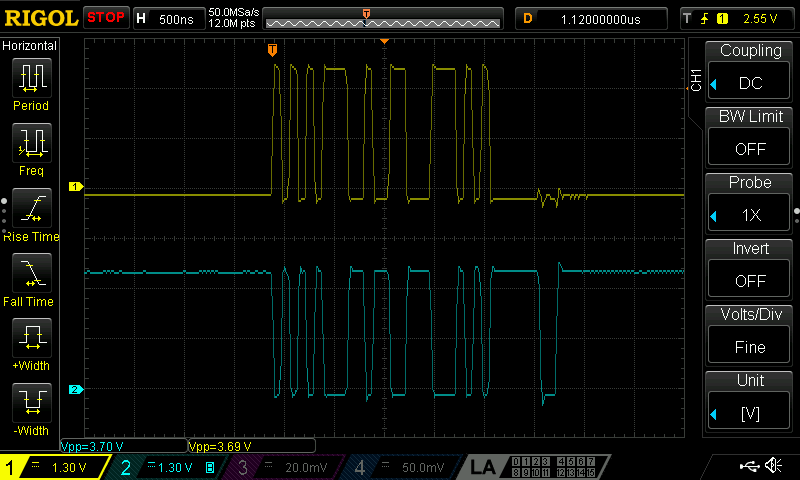
Task: Select the +Width measurement icon
Action: [x=32, y=337]
